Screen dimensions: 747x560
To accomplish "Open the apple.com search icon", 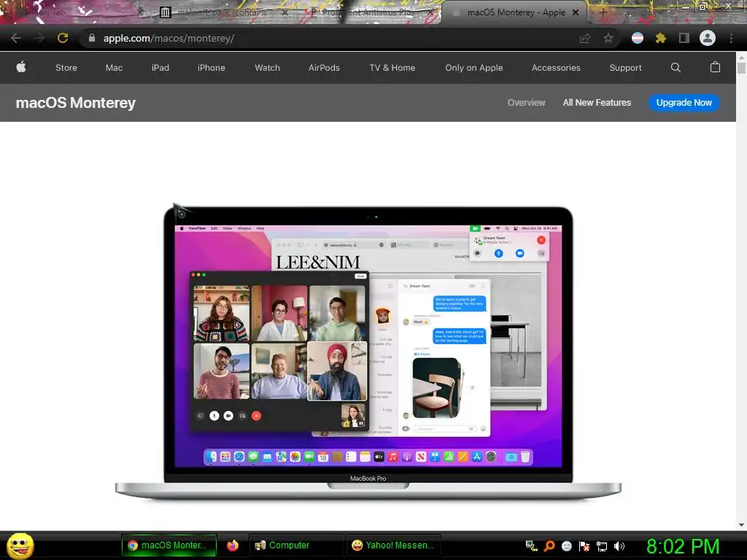I will pyautogui.click(x=676, y=68).
